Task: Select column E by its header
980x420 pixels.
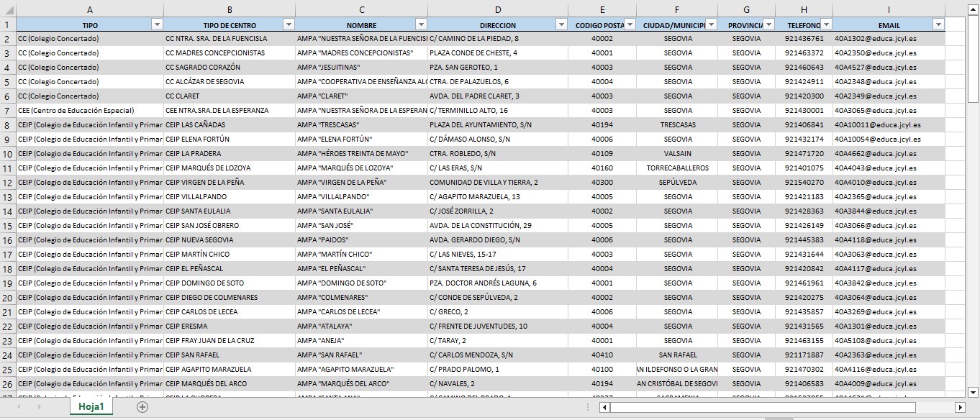Action: (x=602, y=9)
